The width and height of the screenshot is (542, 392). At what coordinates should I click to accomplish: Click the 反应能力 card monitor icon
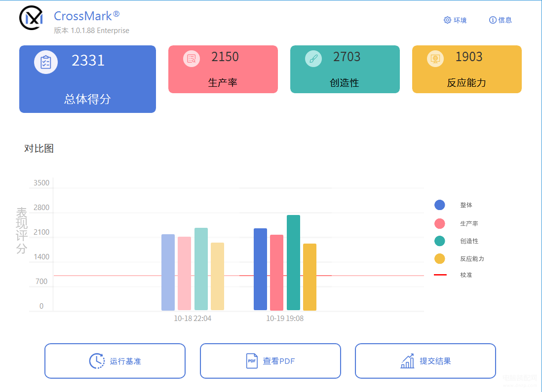coord(435,59)
